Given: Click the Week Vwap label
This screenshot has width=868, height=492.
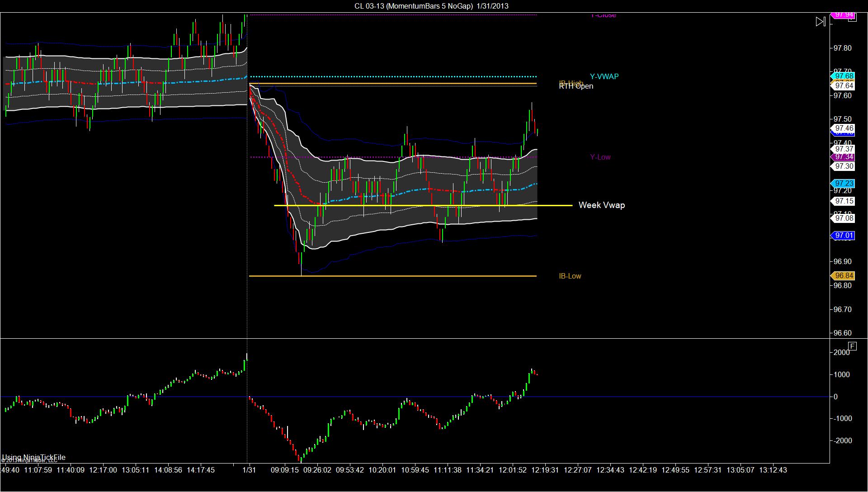Looking at the screenshot, I should point(602,205).
